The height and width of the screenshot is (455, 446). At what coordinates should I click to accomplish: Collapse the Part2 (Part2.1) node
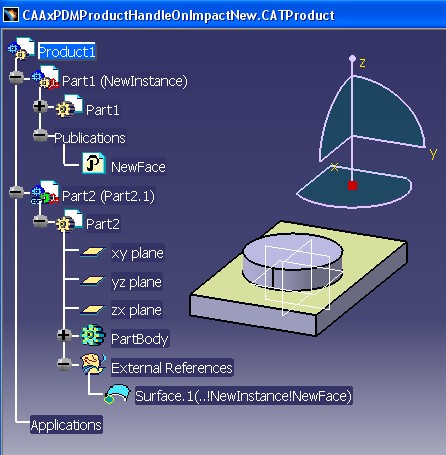(16, 192)
